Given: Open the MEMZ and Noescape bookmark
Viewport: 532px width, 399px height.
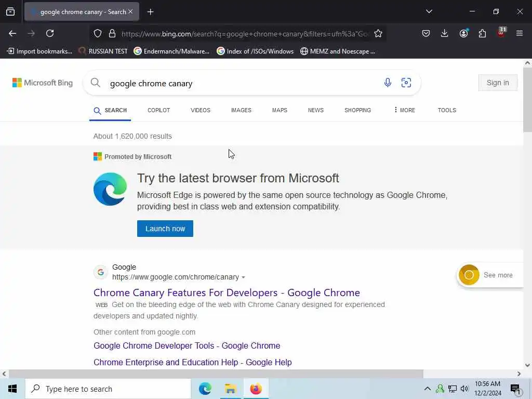Looking at the screenshot, I should tap(338, 51).
